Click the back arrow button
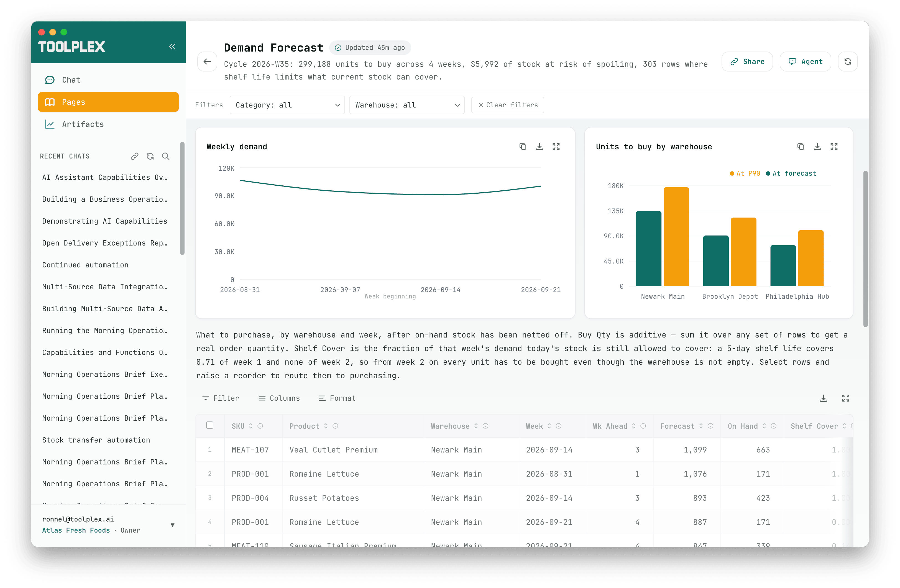The image size is (900, 588). [207, 61]
